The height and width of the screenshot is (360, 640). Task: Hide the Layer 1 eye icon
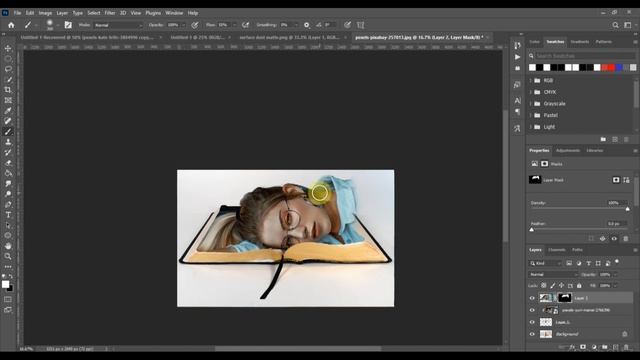pyautogui.click(x=532, y=322)
